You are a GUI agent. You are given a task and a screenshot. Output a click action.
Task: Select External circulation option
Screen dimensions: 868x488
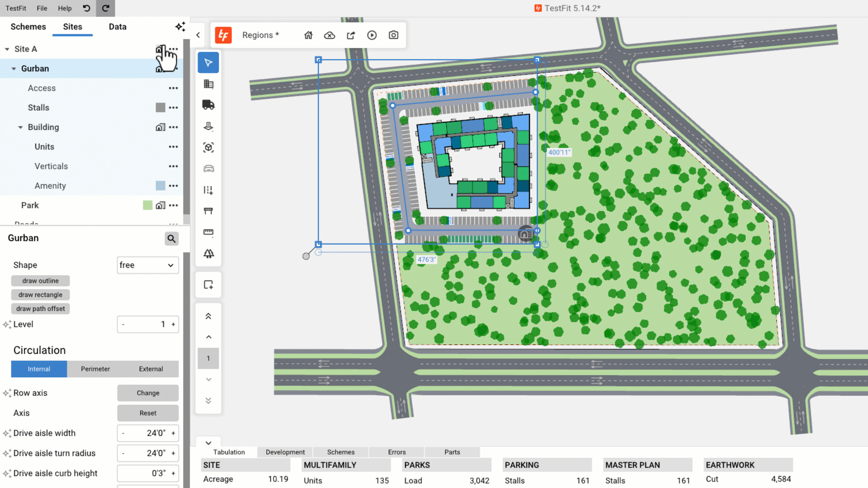[151, 369]
